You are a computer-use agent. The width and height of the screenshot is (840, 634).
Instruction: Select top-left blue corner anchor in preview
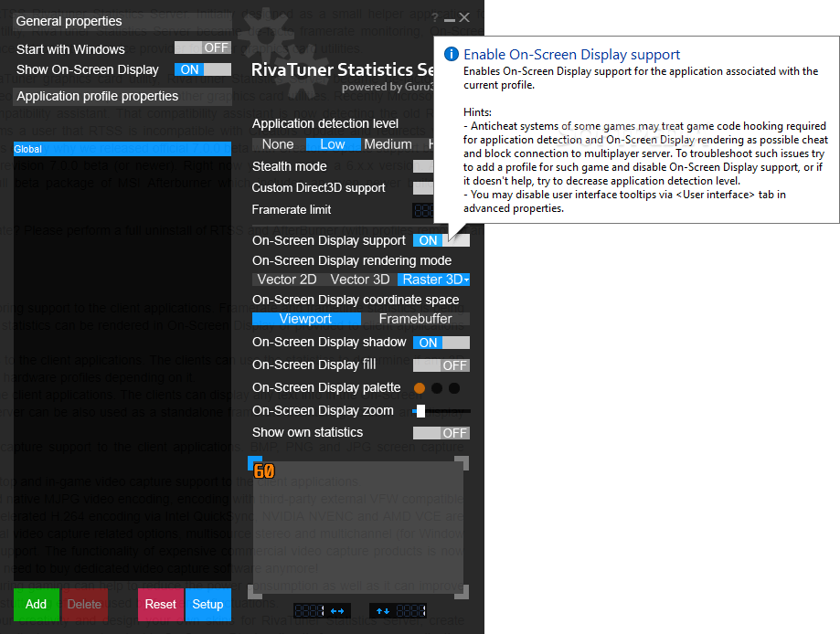pyautogui.click(x=254, y=463)
